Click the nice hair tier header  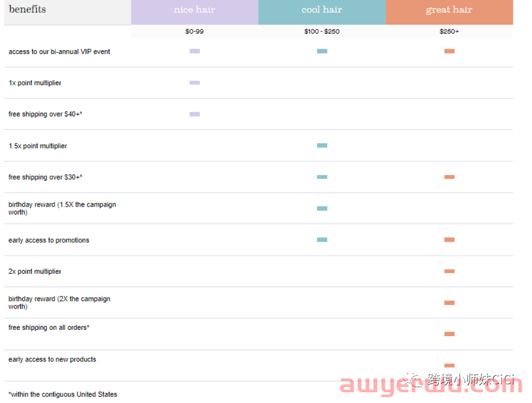tap(194, 10)
